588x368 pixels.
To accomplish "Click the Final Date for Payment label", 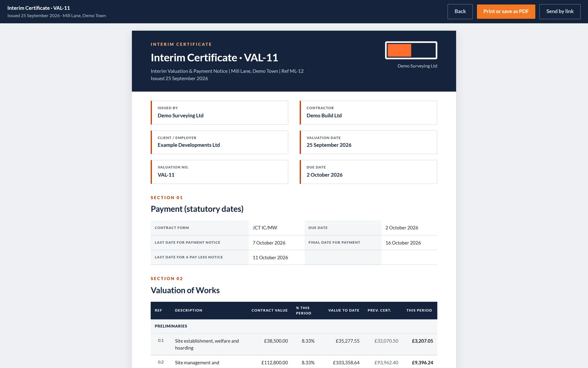I will coord(334,243).
